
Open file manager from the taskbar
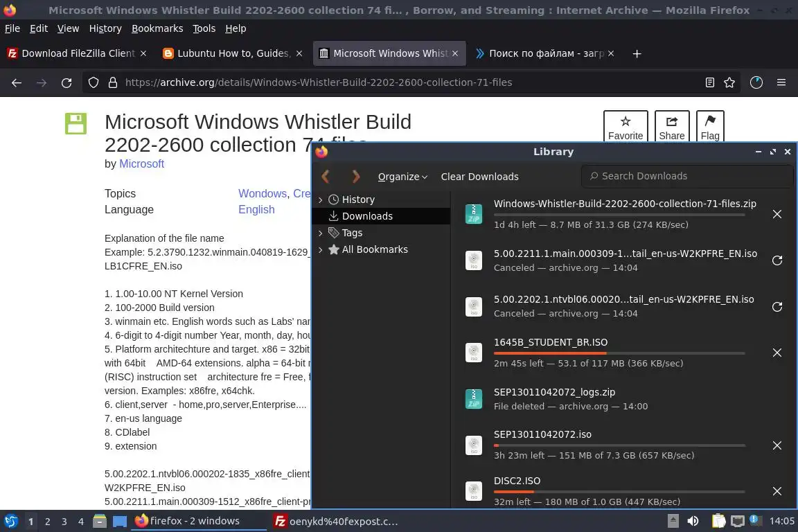point(100,522)
